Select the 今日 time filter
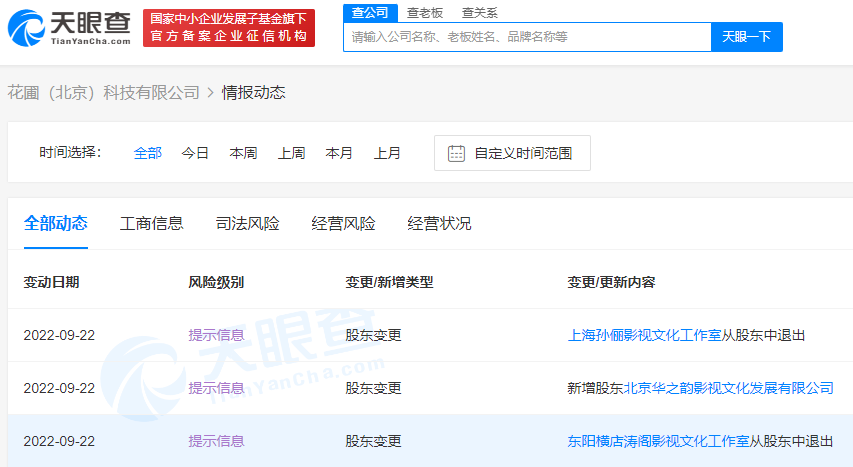 (x=195, y=153)
